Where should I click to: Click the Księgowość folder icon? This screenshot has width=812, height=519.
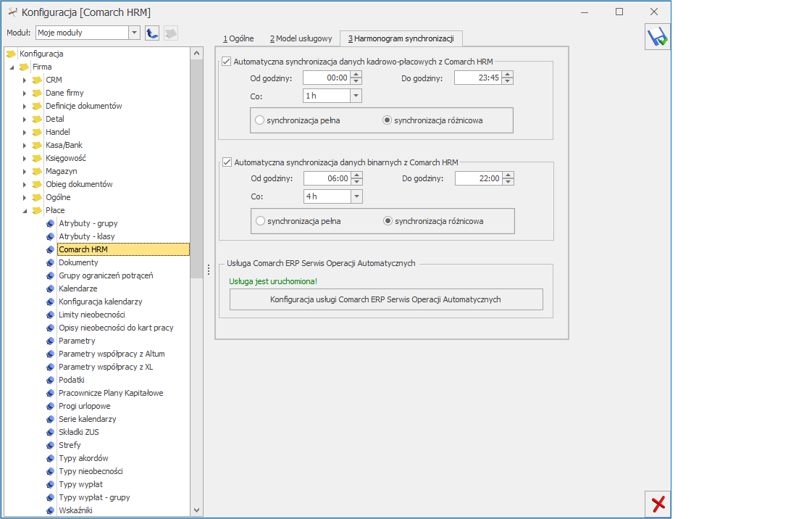click(x=37, y=158)
